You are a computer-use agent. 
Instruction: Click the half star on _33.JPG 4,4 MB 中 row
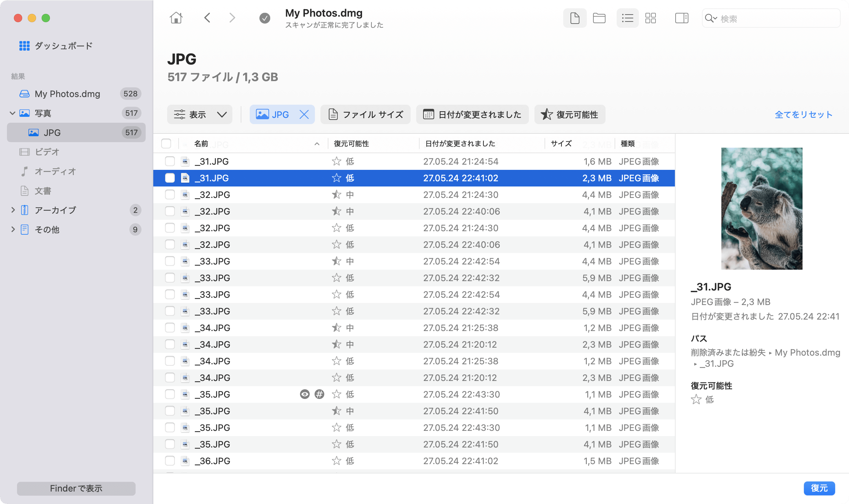pos(336,261)
